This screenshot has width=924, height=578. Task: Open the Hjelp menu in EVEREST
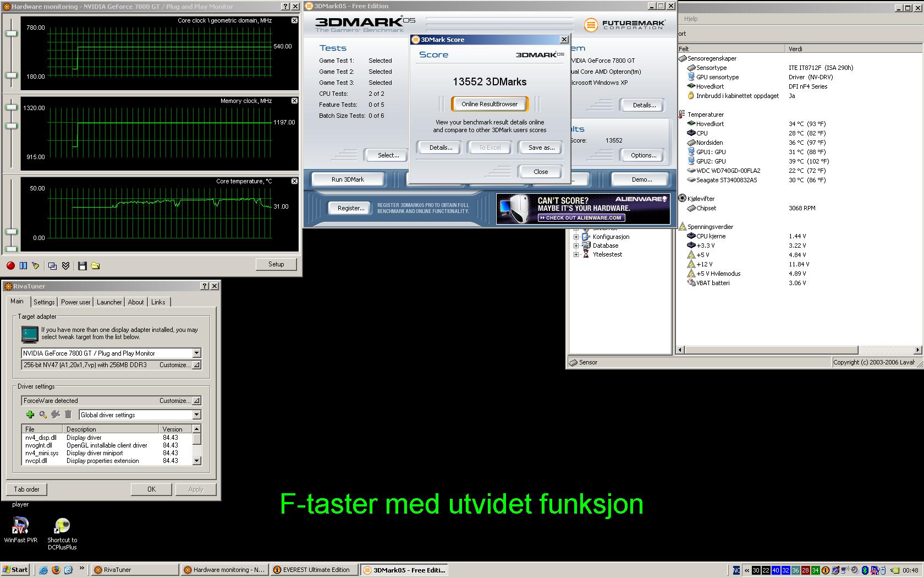[x=691, y=19]
